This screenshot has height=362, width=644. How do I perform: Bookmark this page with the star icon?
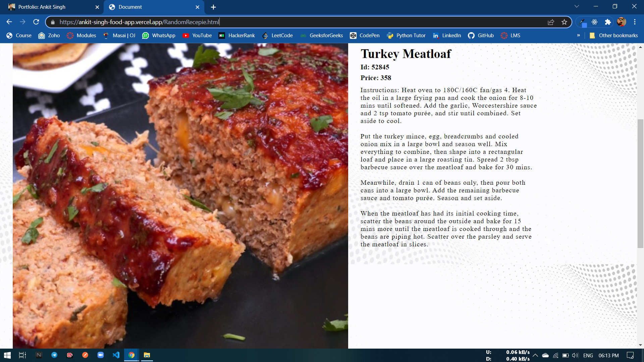pos(564,22)
